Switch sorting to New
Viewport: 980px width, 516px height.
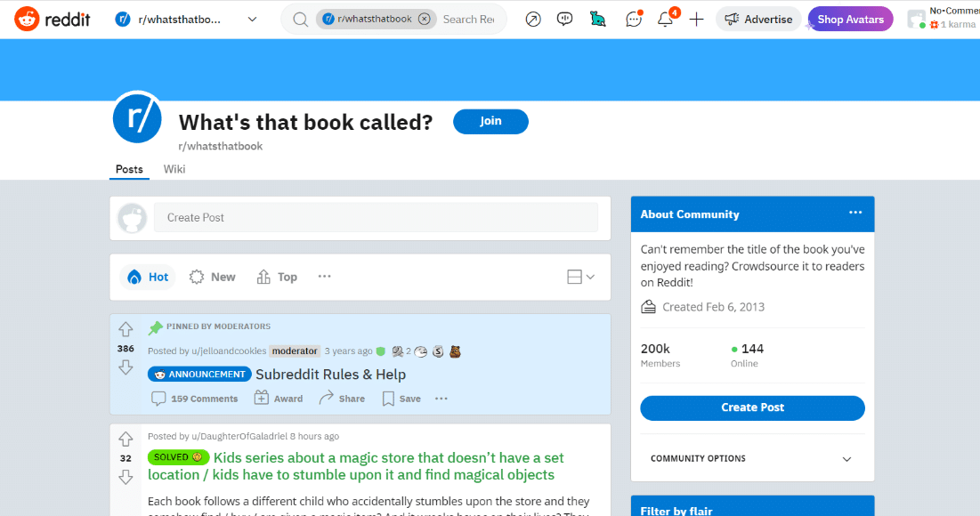212,277
